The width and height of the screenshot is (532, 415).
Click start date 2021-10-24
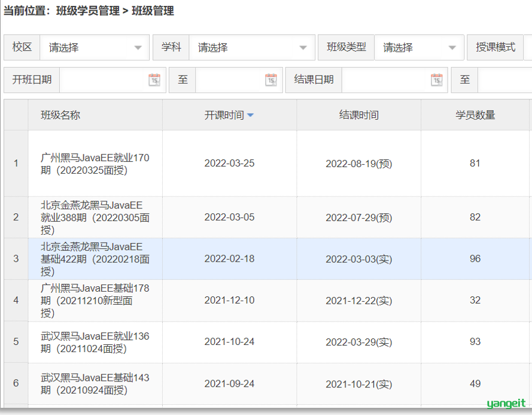coord(229,342)
